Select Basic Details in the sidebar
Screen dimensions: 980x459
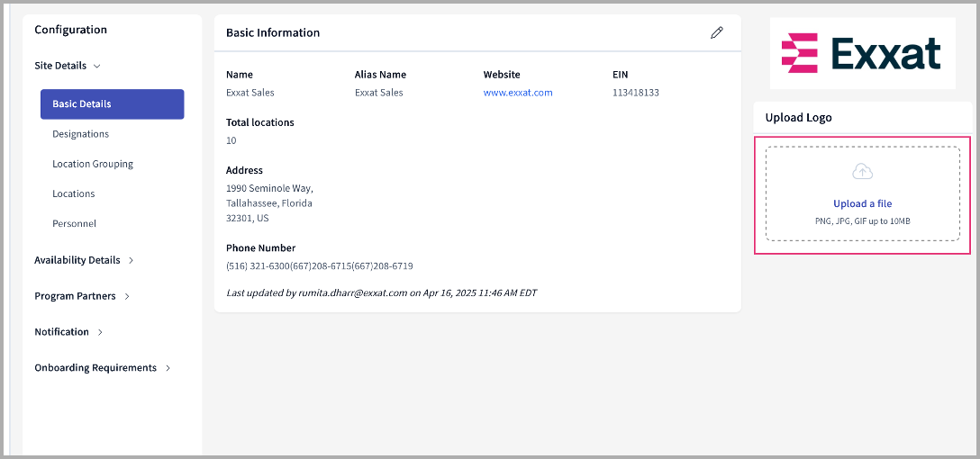click(x=112, y=104)
